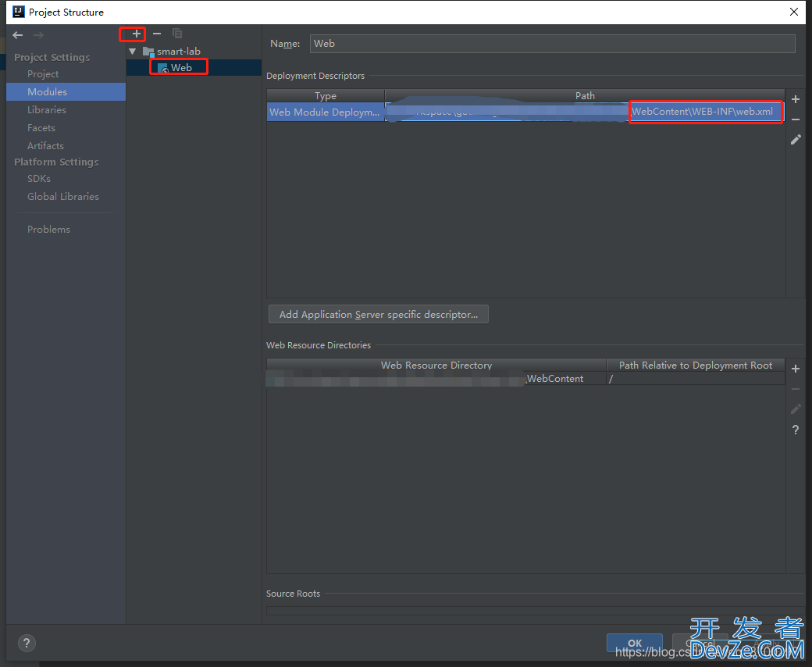Click the deployment root path '/' cell
The width and height of the screenshot is (812, 667).
click(x=696, y=379)
